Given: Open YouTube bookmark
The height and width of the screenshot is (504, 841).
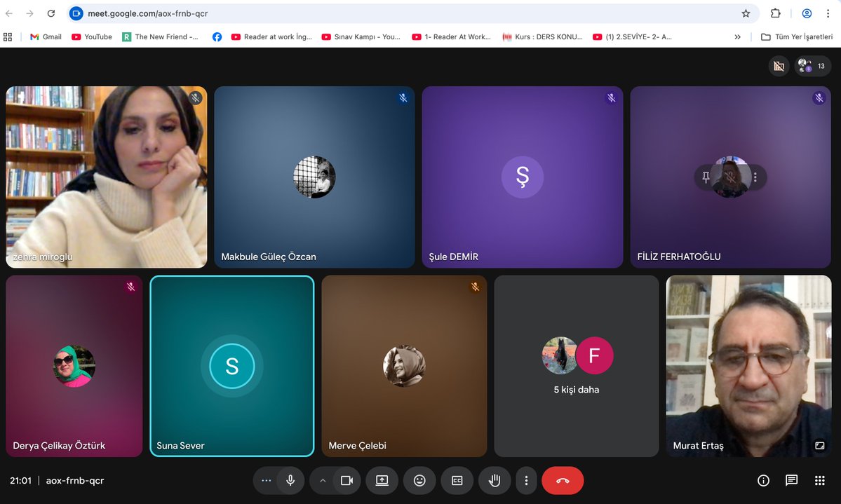Looking at the screenshot, I should click(92, 37).
